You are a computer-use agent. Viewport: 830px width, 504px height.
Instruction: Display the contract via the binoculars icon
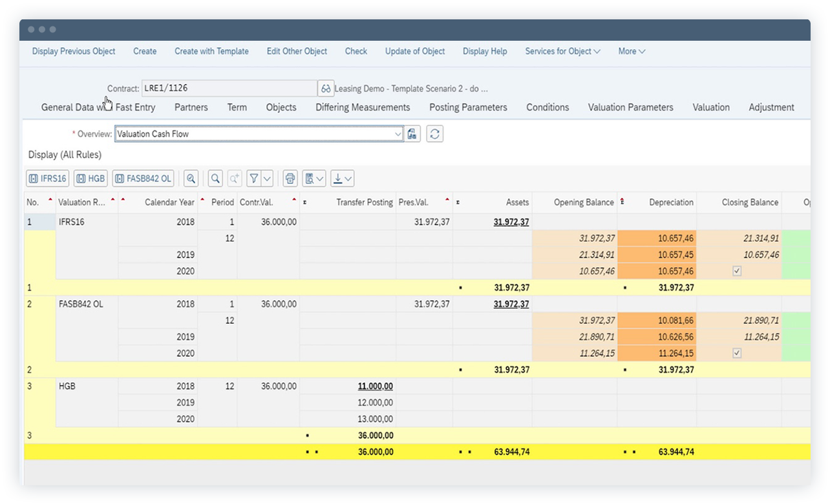click(x=326, y=89)
